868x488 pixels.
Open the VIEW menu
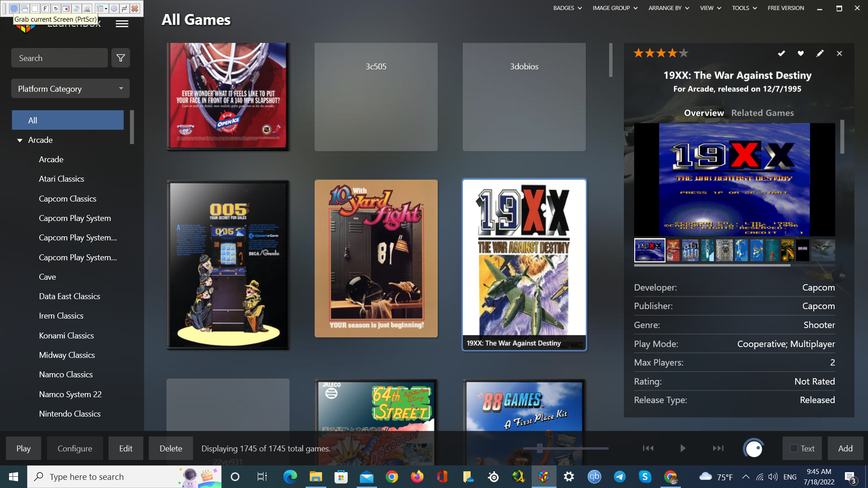click(710, 8)
